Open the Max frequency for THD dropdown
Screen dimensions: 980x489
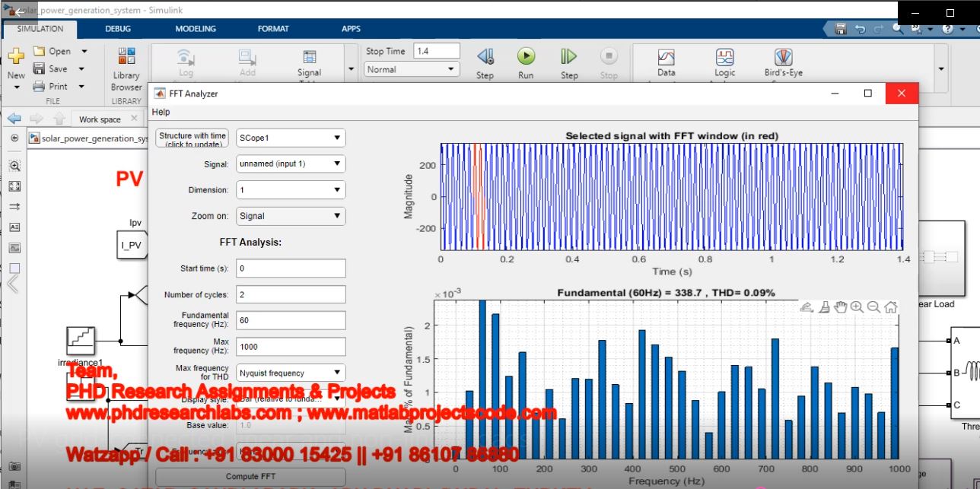(x=291, y=373)
